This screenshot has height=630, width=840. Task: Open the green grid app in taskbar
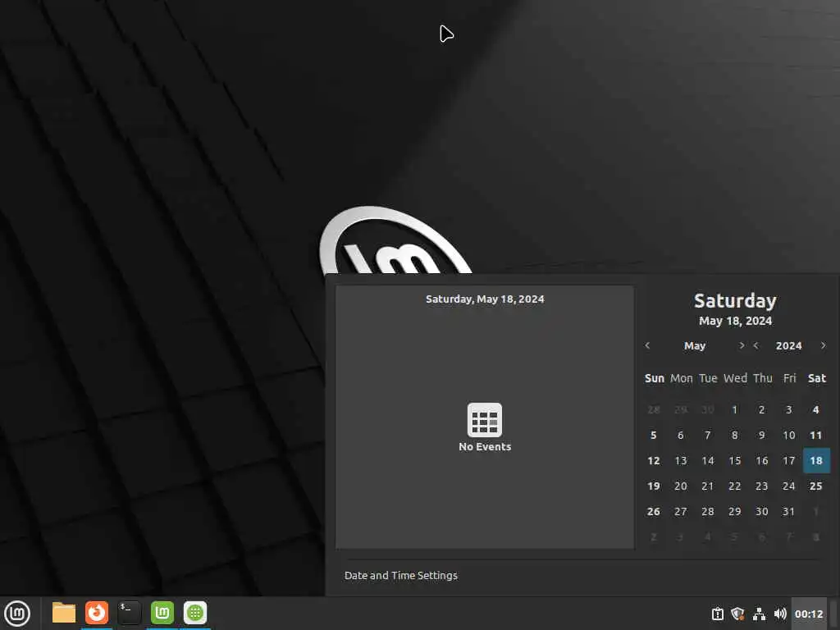(x=195, y=613)
